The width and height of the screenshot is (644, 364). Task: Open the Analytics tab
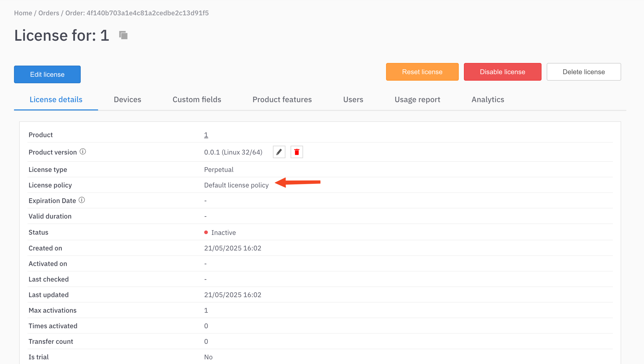coord(488,99)
